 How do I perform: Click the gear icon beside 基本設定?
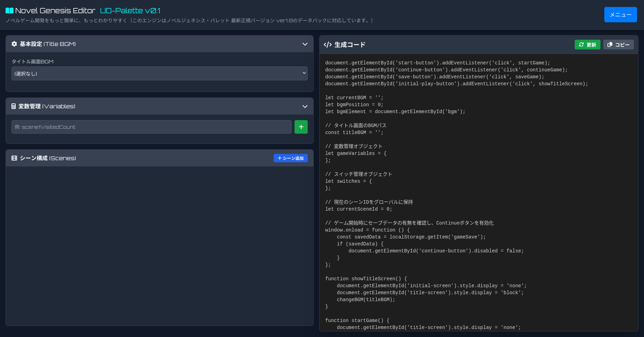click(x=14, y=44)
